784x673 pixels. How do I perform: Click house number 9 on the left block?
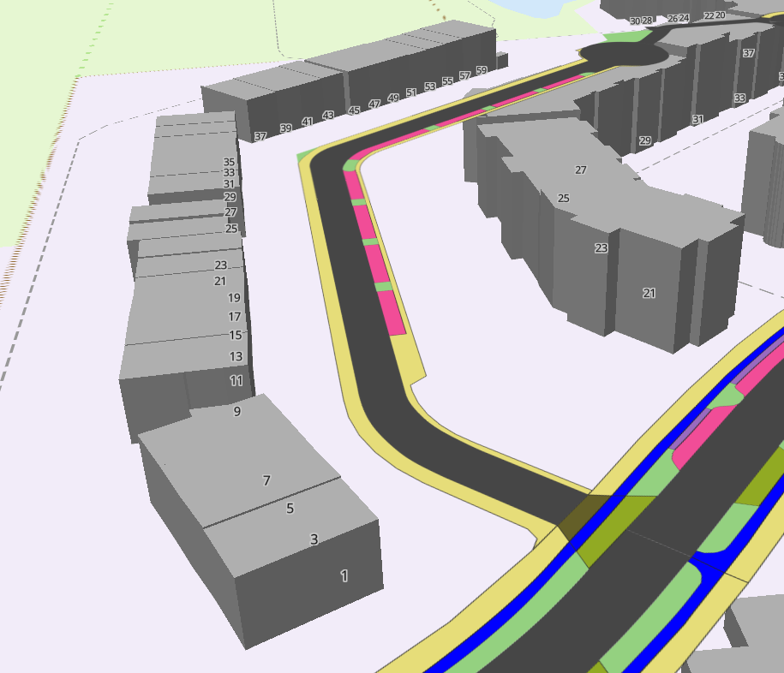(x=236, y=413)
